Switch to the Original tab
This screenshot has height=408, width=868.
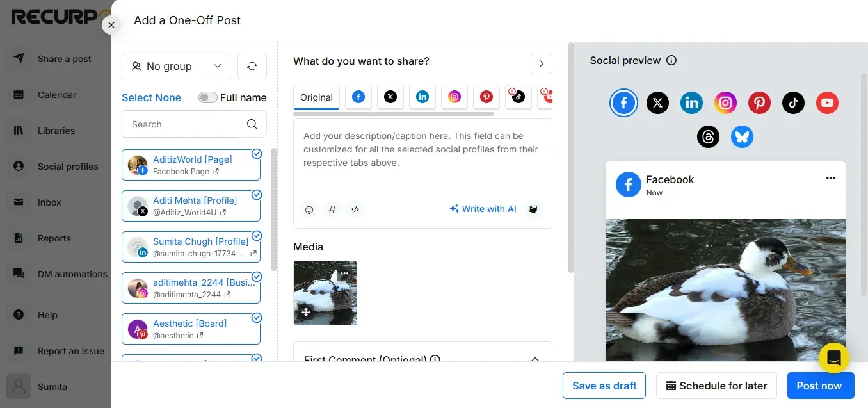(x=316, y=97)
